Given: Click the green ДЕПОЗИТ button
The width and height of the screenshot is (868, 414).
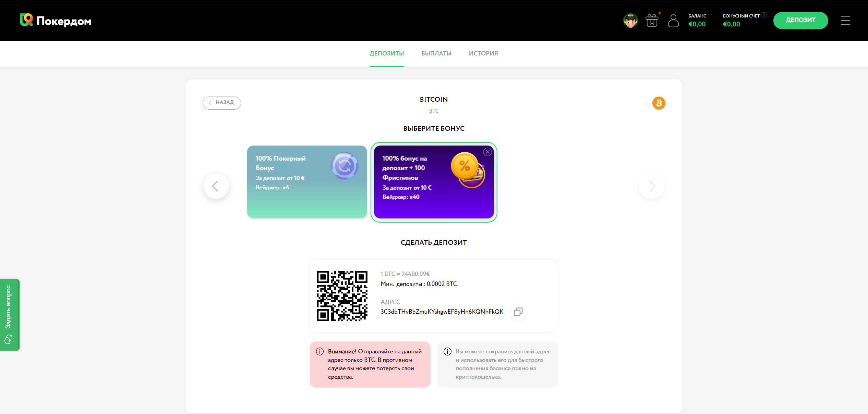Looking at the screenshot, I should coord(800,21).
